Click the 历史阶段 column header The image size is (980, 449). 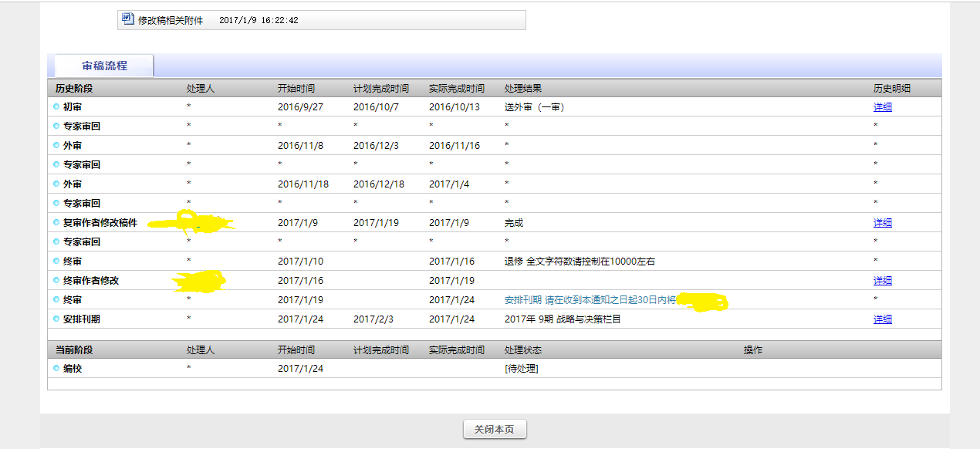(x=74, y=89)
